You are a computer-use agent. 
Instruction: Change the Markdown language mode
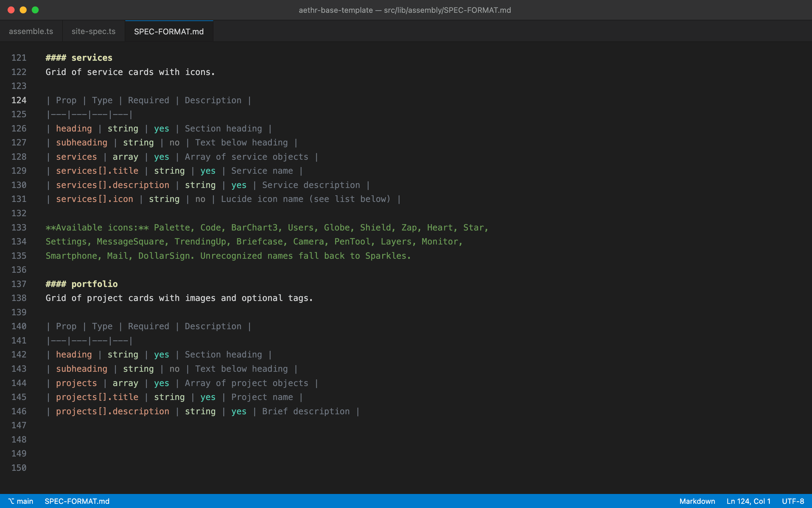click(x=697, y=501)
